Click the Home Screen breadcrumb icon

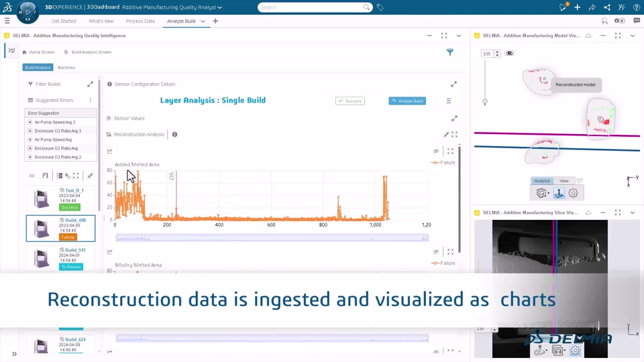coord(24,52)
